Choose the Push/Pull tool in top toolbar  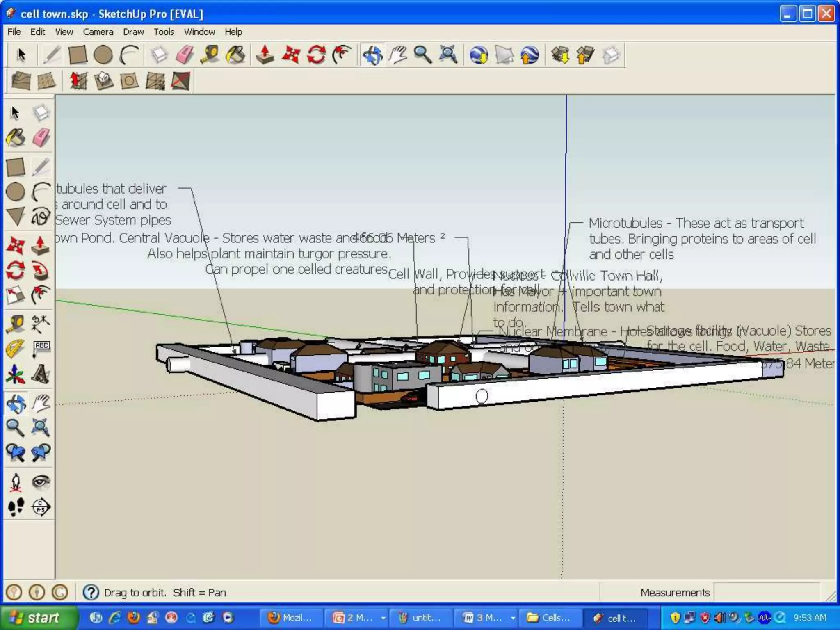(x=265, y=55)
